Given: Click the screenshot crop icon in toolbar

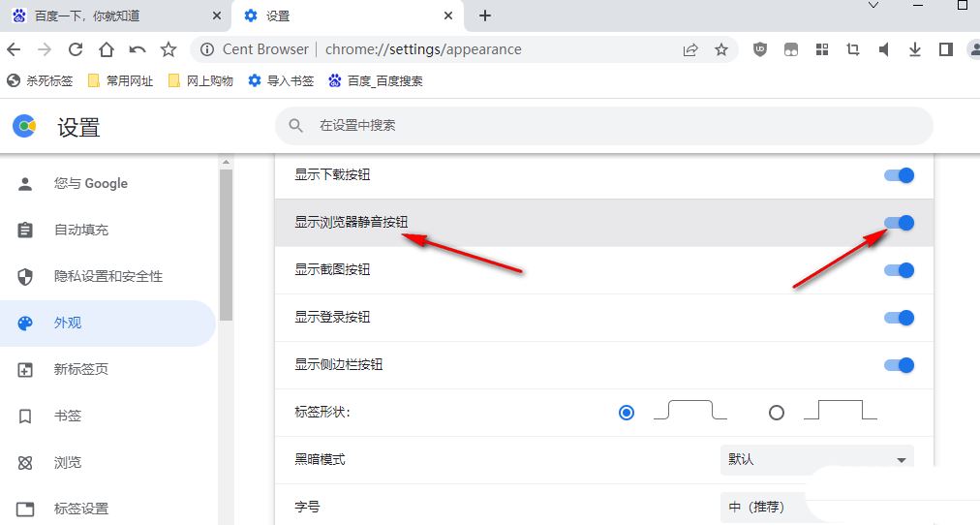Looking at the screenshot, I should click(852, 49).
